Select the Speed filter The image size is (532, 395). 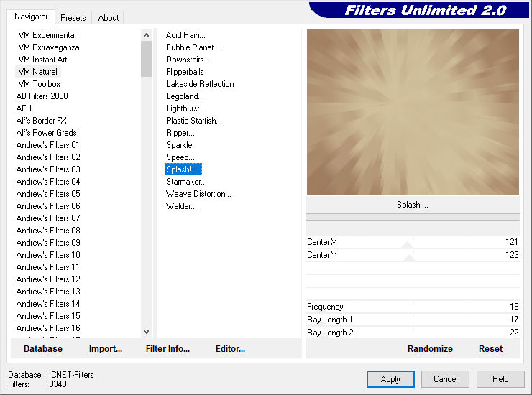tap(180, 157)
